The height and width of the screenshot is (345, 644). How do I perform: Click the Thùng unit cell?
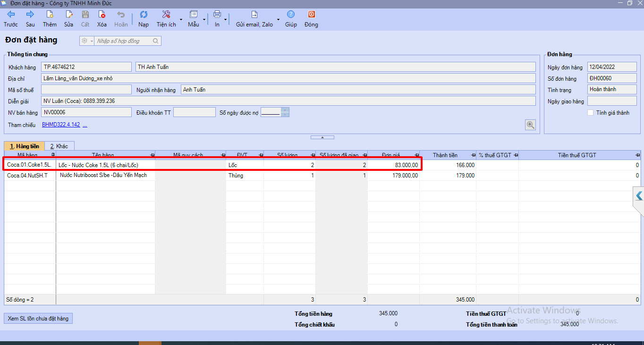pos(245,176)
